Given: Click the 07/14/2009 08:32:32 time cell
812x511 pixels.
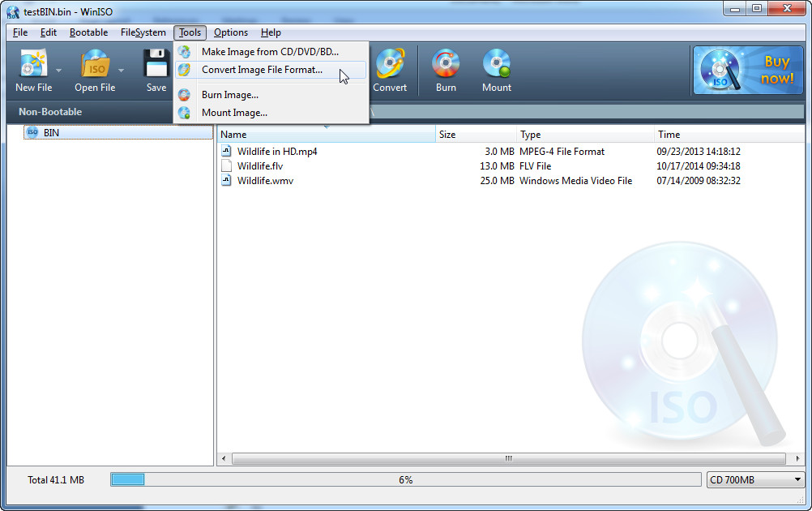Looking at the screenshot, I should 699,180.
